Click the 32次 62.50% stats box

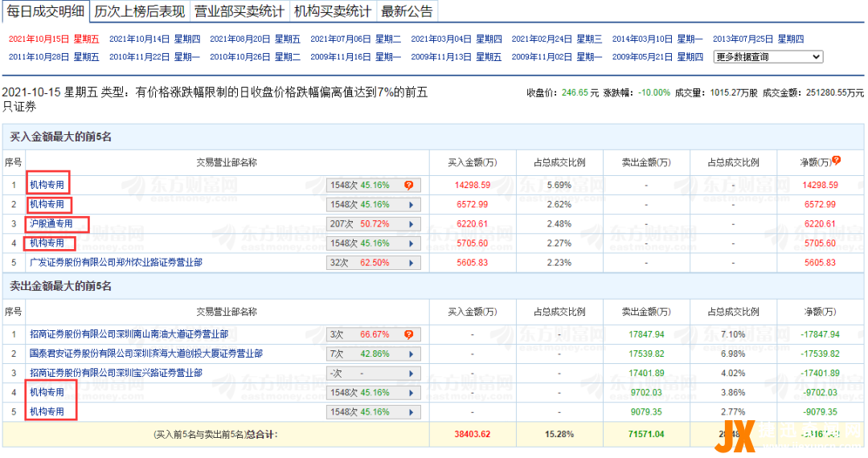(x=373, y=263)
